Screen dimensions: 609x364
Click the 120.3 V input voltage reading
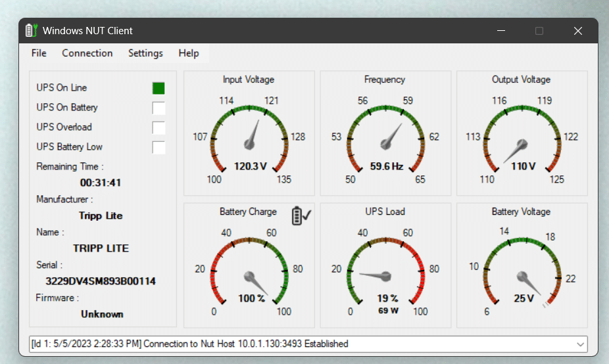click(x=251, y=166)
